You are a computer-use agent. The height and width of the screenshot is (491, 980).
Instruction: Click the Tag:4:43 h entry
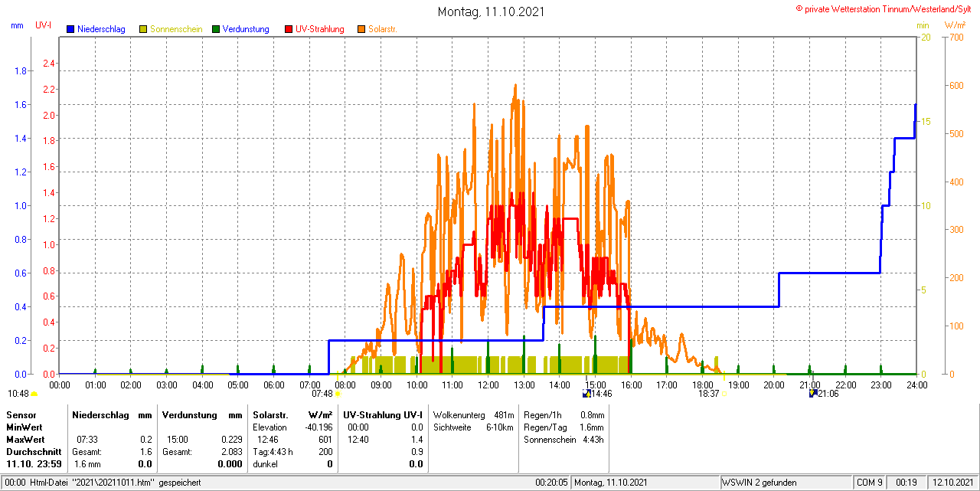click(273, 452)
